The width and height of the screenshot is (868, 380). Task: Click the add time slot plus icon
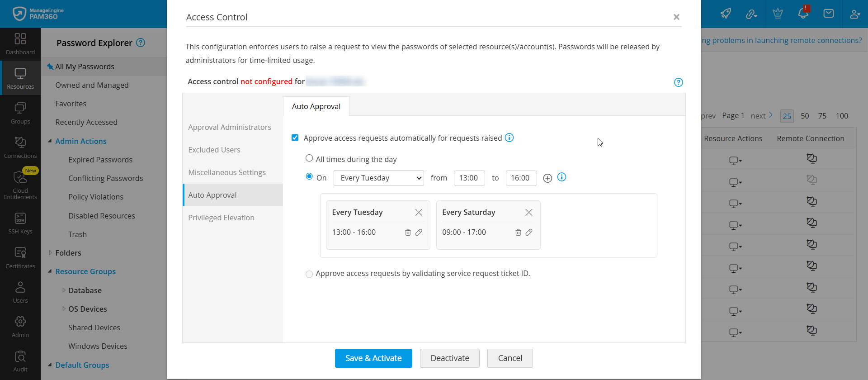coord(547,178)
